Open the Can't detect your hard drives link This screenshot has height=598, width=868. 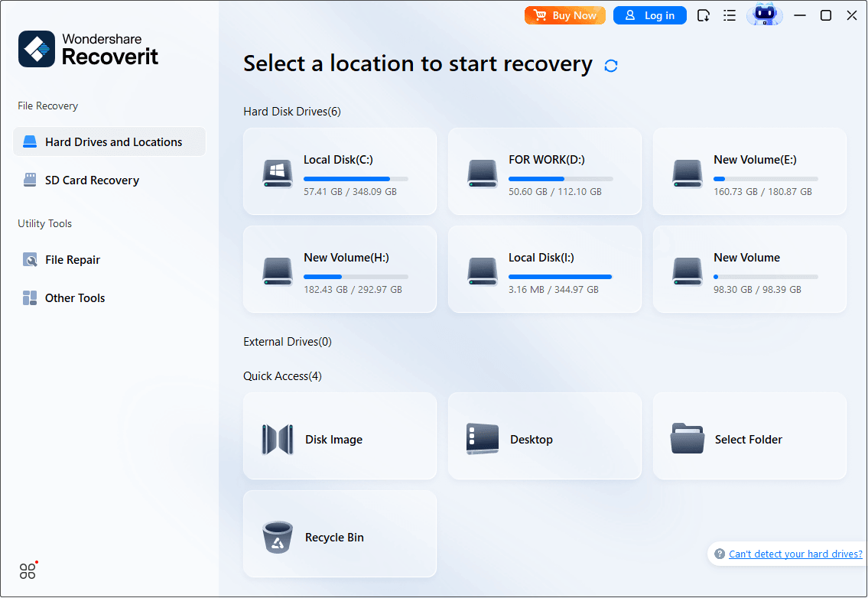click(x=795, y=554)
